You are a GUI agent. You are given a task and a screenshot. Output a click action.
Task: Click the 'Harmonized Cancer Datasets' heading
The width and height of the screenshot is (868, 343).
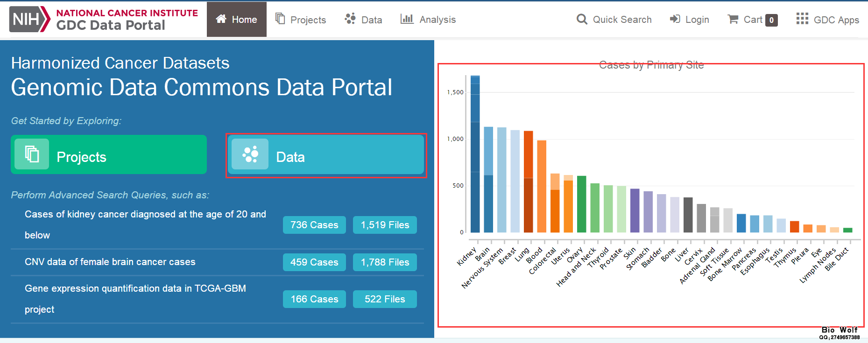pos(120,63)
